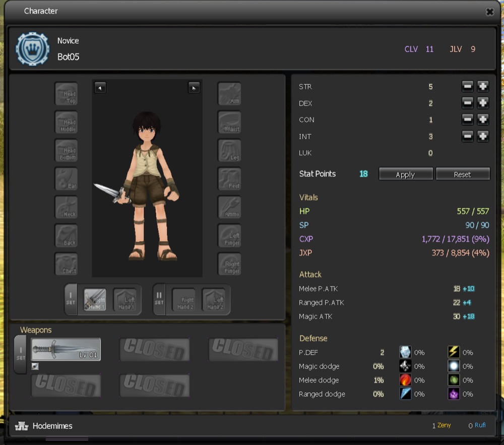Open the Ammo equipment slot
The width and height of the screenshot is (504, 445).
pos(229,207)
